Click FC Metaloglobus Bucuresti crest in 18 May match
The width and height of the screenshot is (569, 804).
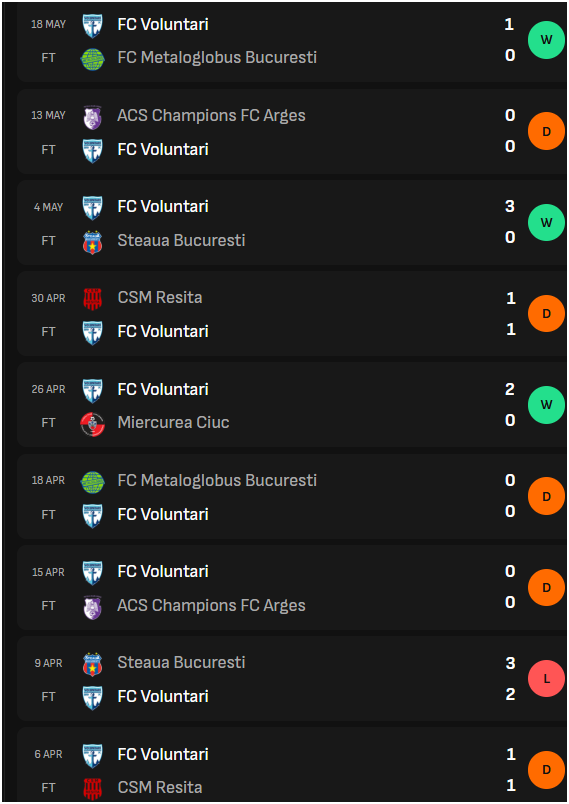tap(93, 58)
